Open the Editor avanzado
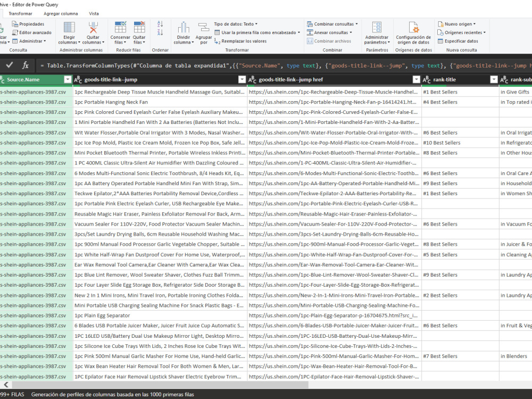The height and width of the screenshot is (399, 532). tap(32, 32)
